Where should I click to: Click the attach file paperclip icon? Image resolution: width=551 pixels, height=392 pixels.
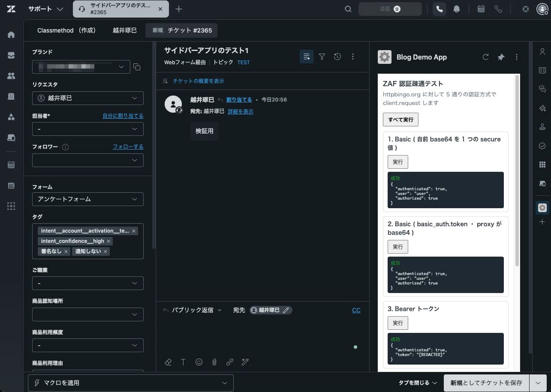tap(214, 362)
